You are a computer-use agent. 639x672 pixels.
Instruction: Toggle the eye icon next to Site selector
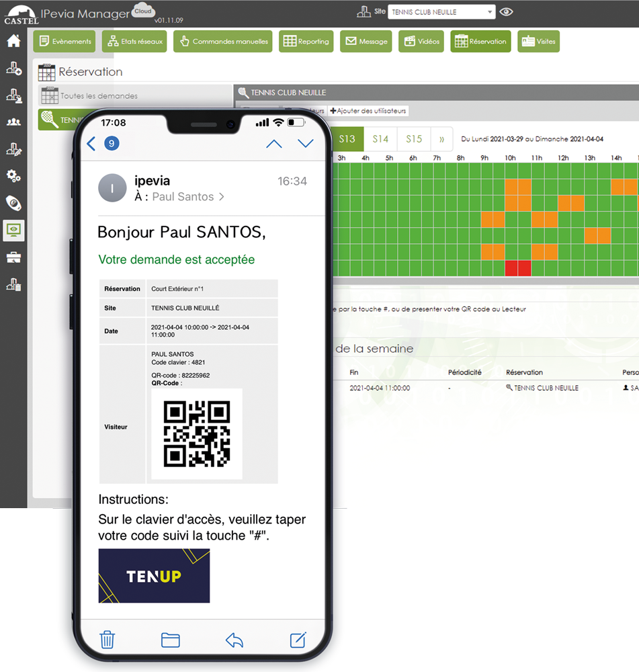(506, 12)
